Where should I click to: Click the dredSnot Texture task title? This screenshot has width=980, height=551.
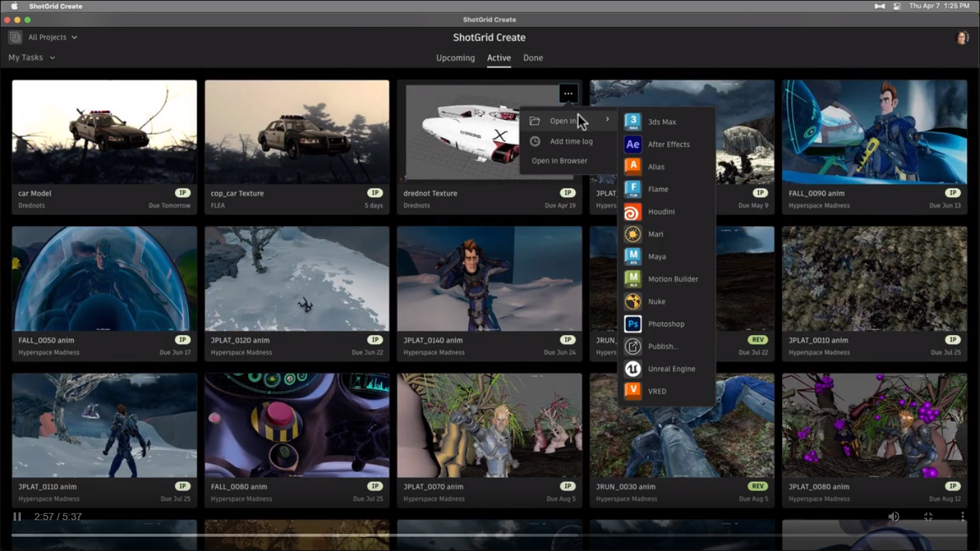[430, 193]
